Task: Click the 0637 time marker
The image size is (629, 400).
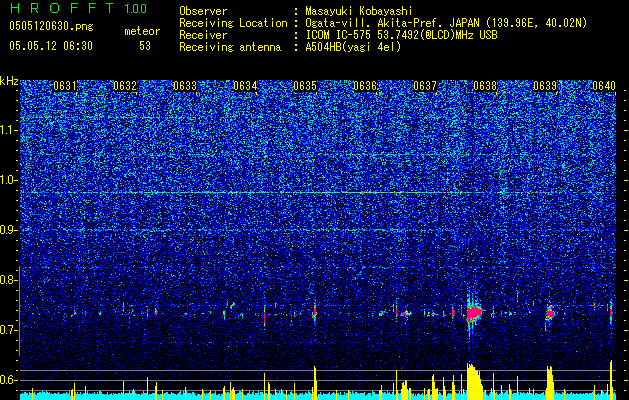Action: [x=425, y=86]
